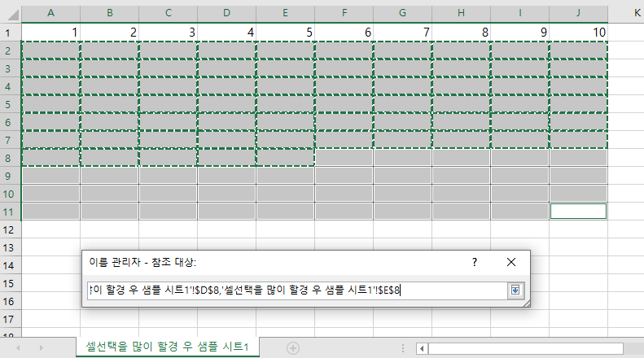Click cell J1 containing 10

tap(578, 33)
